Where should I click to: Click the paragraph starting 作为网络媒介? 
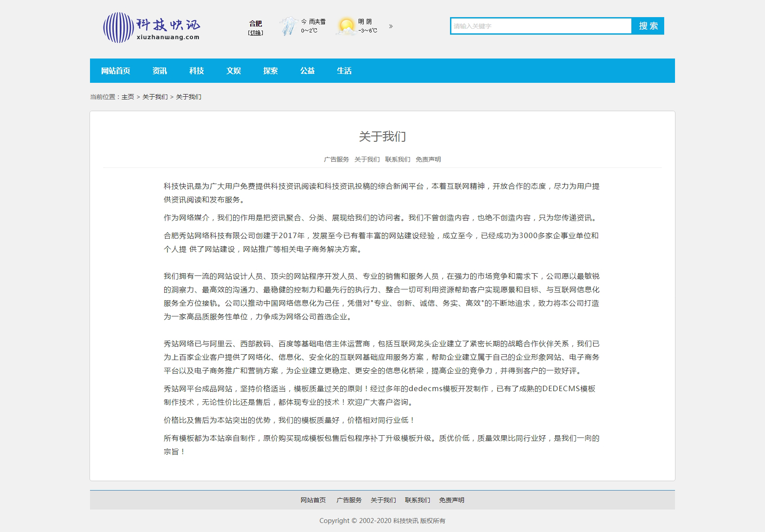point(382,218)
